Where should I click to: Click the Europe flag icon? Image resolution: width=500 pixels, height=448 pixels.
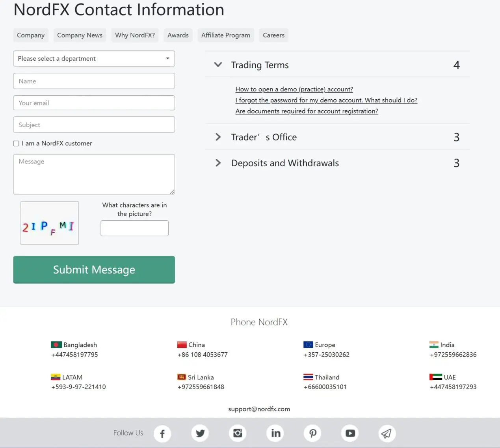click(308, 345)
